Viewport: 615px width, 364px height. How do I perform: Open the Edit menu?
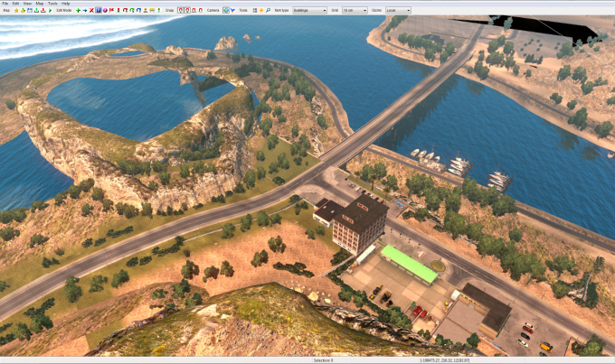click(x=15, y=3)
